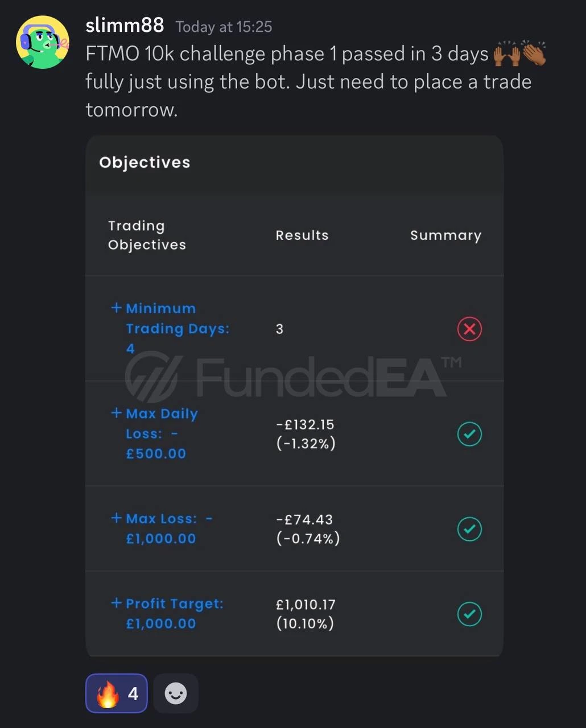The width and height of the screenshot is (586, 728).
Task: Expand the Minimum Trading Days objective
Action: tap(117, 308)
